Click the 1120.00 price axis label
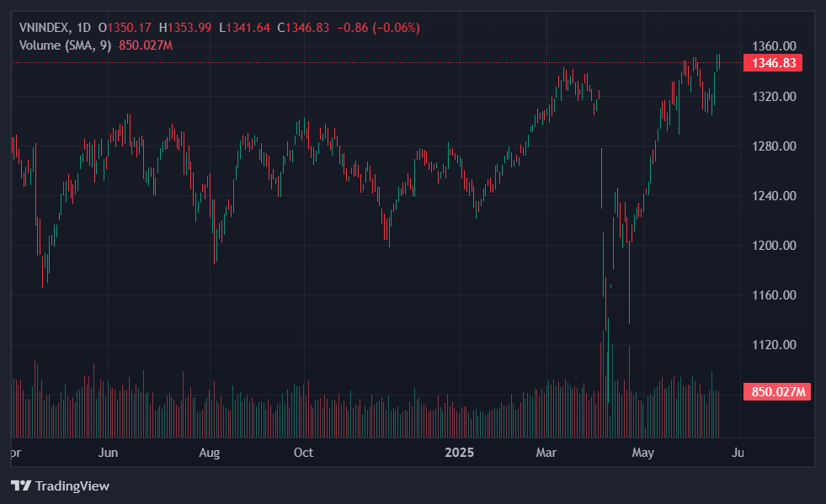This screenshot has width=826, height=504. pos(774,345)
